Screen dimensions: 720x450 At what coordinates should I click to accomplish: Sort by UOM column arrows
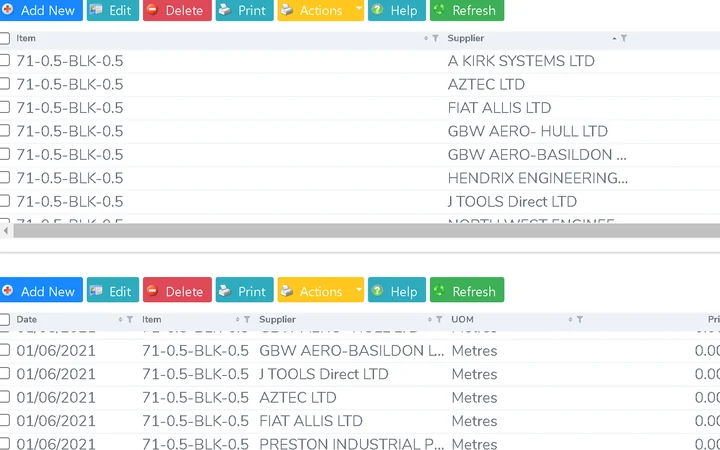point(570,320)
